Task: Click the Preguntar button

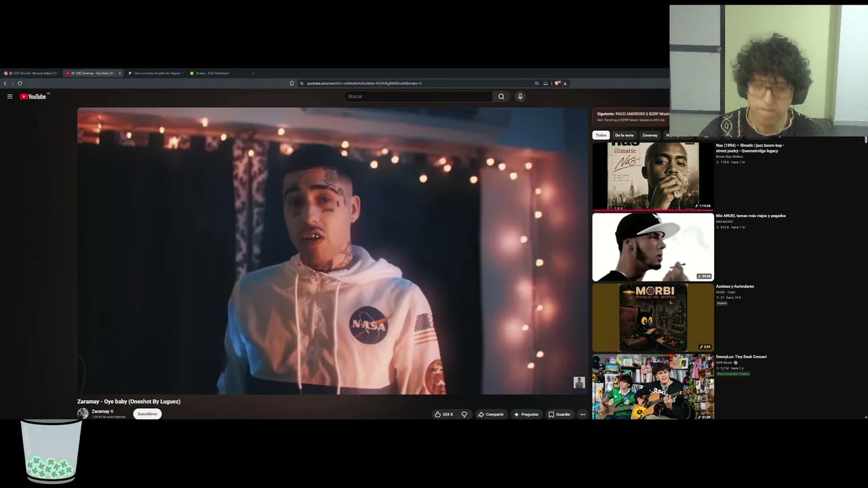Action: [x=526, y=414]
